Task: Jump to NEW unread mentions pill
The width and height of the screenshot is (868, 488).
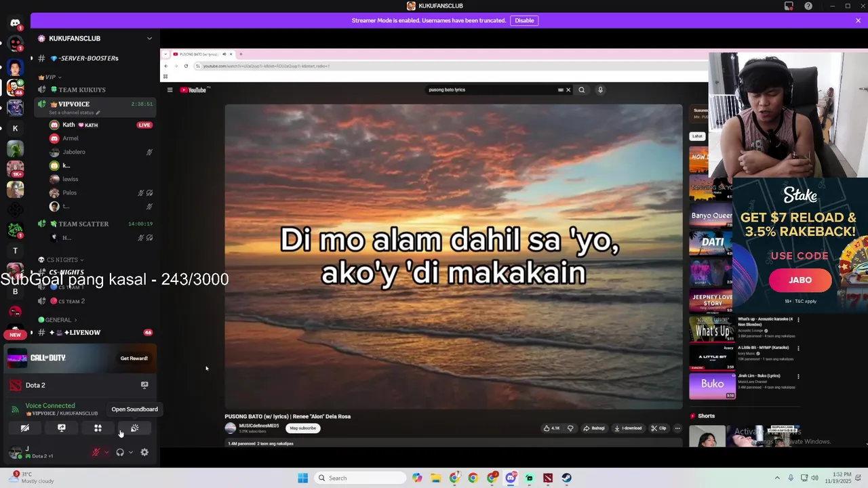Action: (x=15, y=334)
